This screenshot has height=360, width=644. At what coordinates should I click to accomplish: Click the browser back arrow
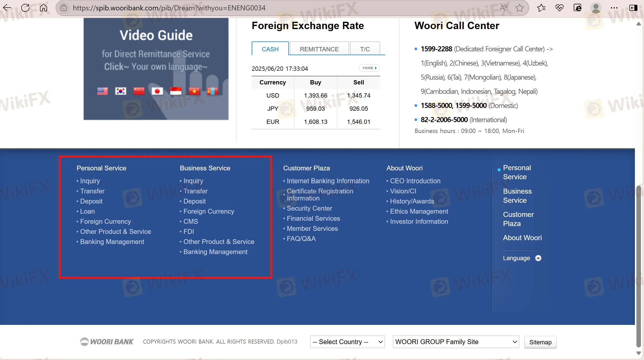point(7,8)
